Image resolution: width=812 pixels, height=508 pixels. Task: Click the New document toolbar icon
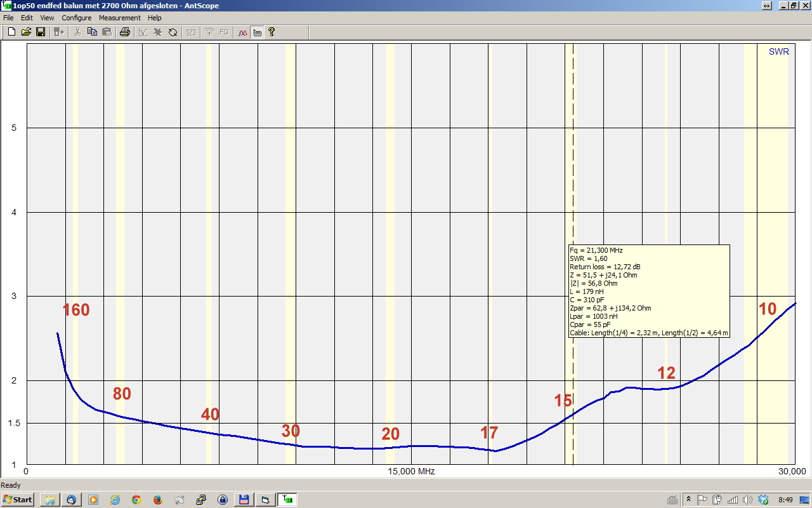11,32
